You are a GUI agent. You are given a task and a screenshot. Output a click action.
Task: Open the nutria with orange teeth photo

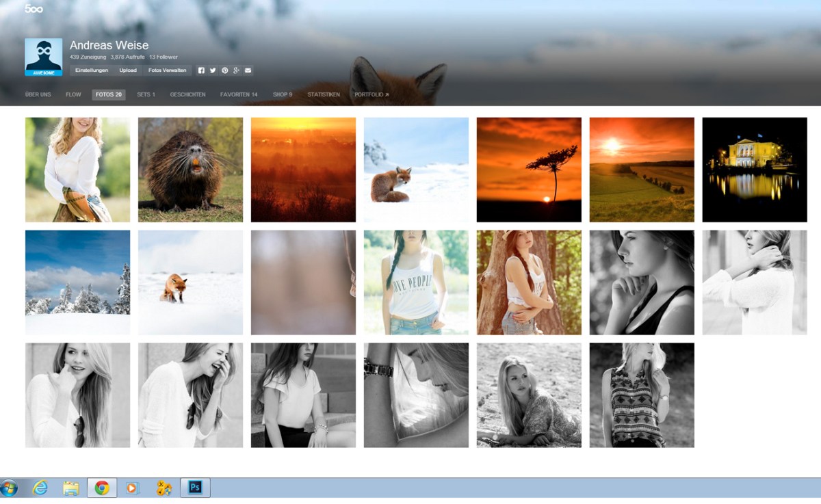(x=190, y=170)
